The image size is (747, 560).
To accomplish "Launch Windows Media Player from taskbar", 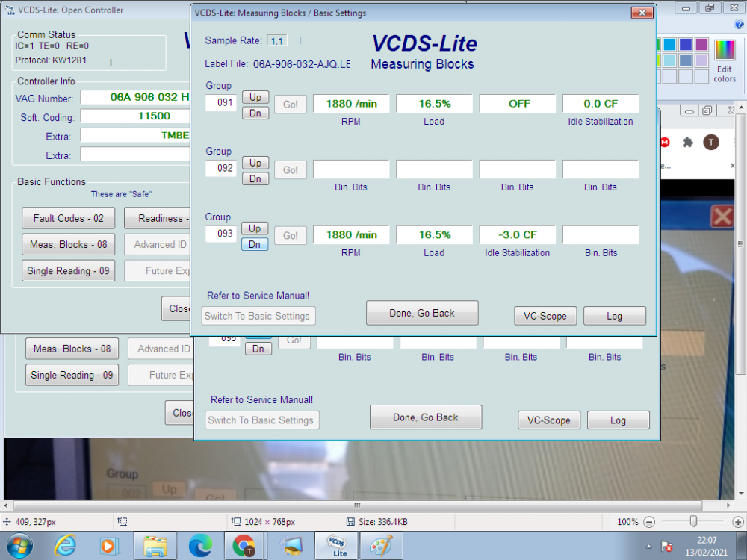I will 109,546.
